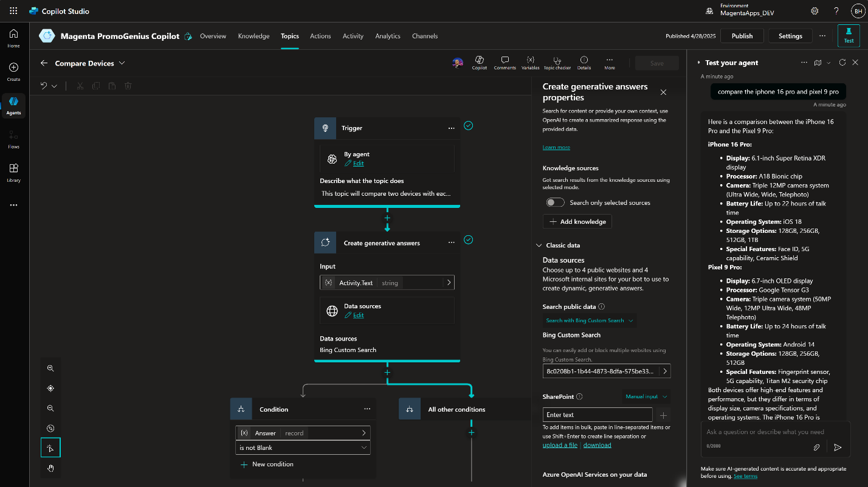Viewport: 868px width, 487px height.
Task: Open the 'is not Blank' condition dropdown
Action: [303, 448]
